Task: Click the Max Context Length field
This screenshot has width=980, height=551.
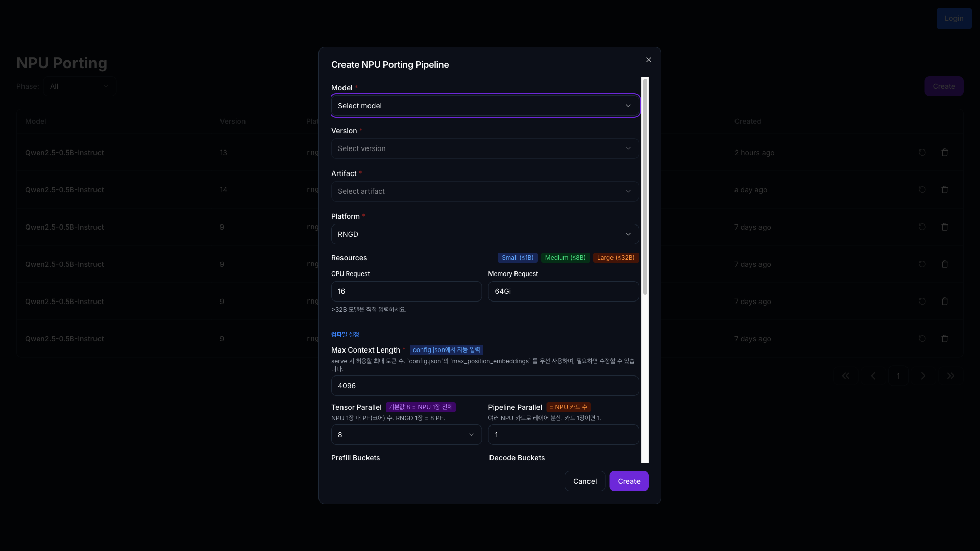Action: (x=485, y=386)
